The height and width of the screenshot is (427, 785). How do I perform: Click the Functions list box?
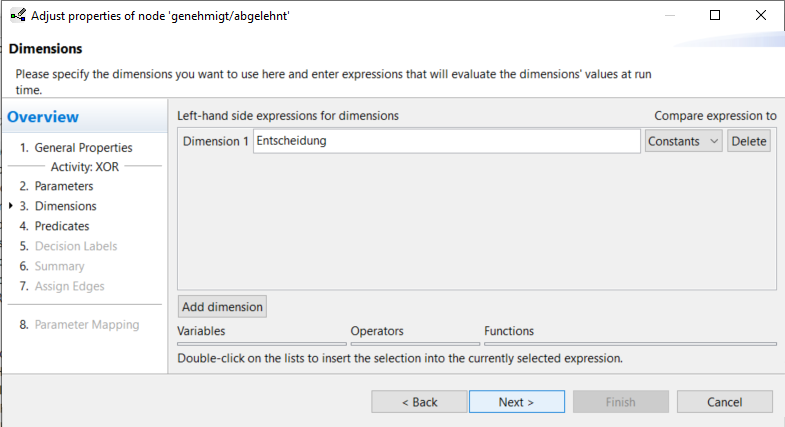click(630, 343)
